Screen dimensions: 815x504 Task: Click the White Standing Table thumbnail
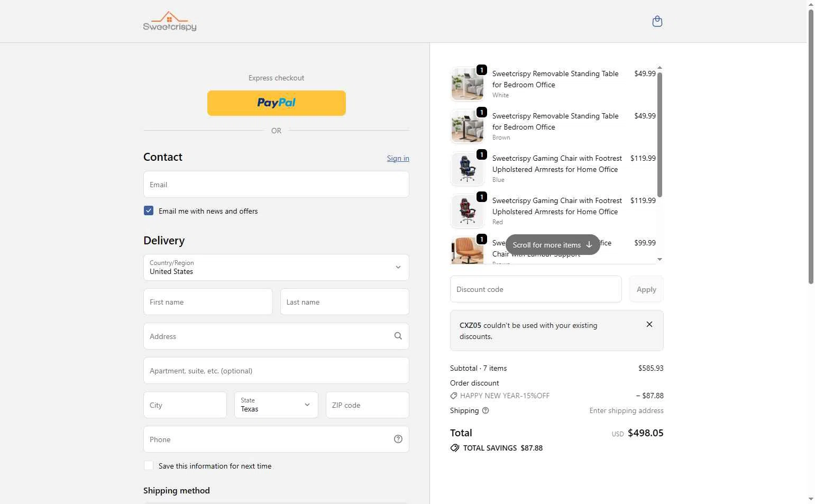point(468,84)
